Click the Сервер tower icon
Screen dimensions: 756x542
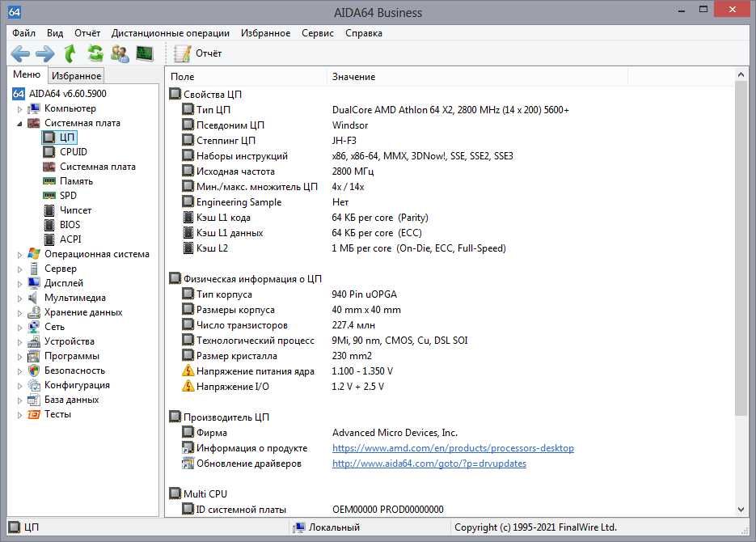coord(33,269)
